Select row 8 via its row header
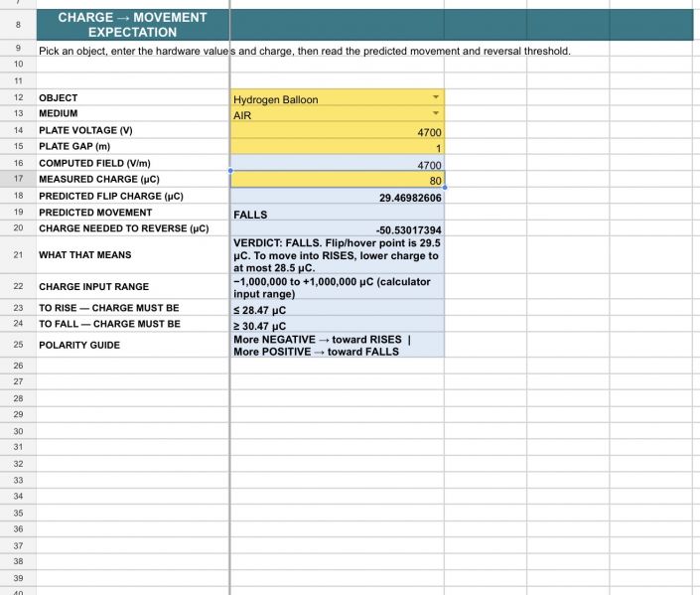This screenshot has width=700, height=595. coord(18,25)
